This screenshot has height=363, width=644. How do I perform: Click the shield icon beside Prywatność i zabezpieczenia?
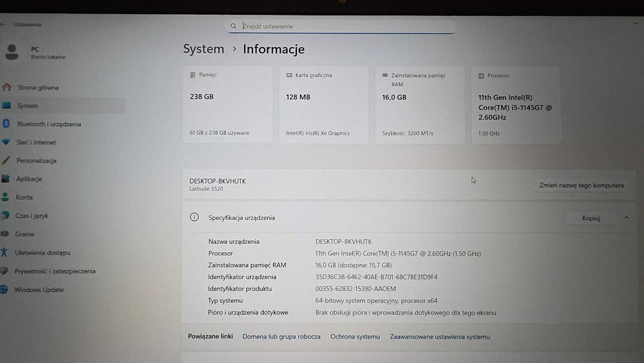coord(4,271)
